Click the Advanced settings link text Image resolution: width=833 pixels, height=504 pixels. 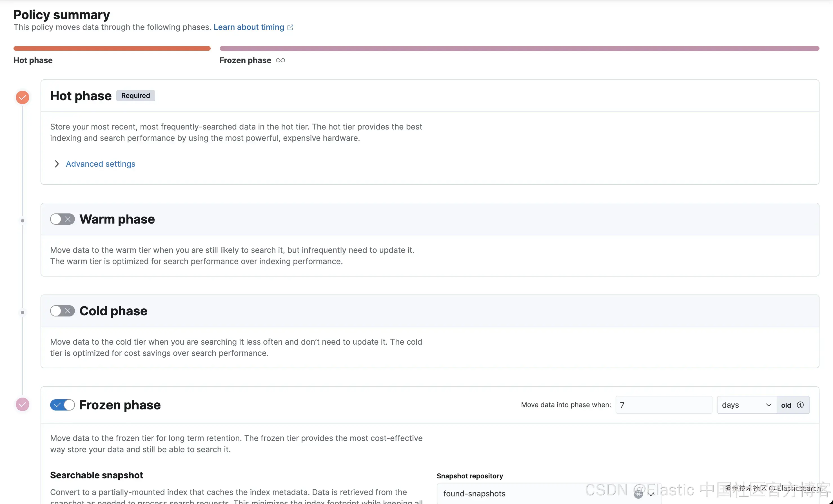101,164
